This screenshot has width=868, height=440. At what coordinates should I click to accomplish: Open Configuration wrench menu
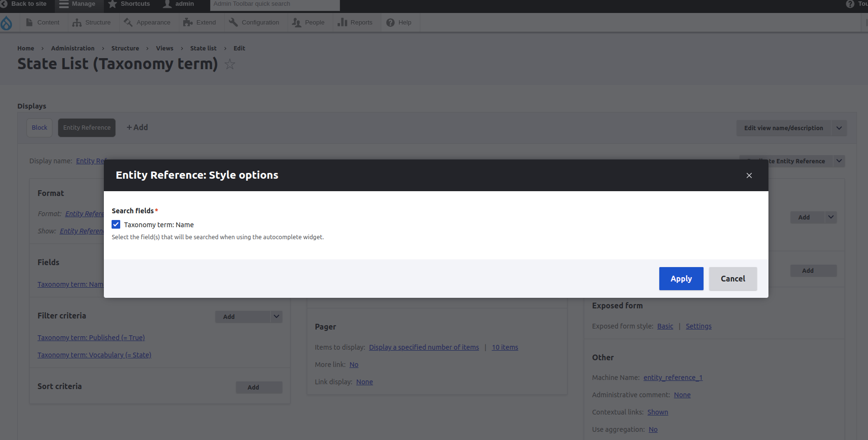pyautogui.click(x=254, y=23)
